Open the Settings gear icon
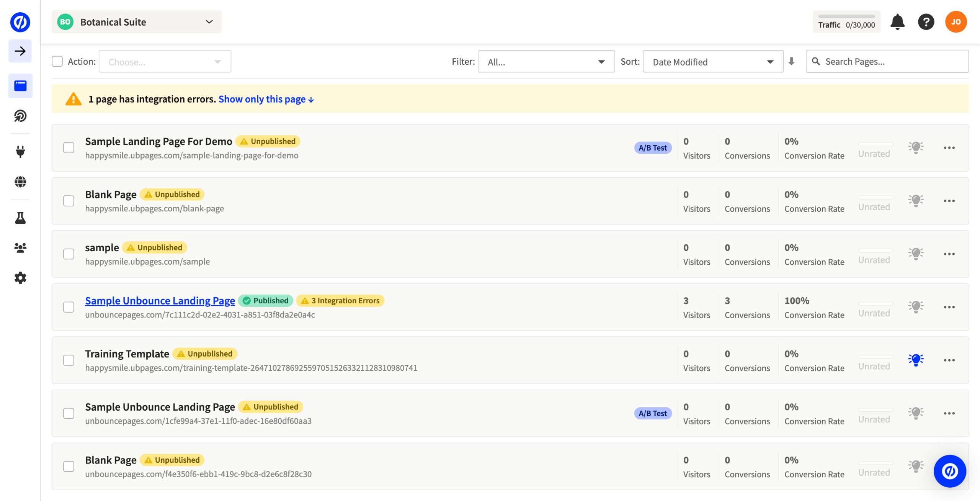 click(x=20, y=278)
